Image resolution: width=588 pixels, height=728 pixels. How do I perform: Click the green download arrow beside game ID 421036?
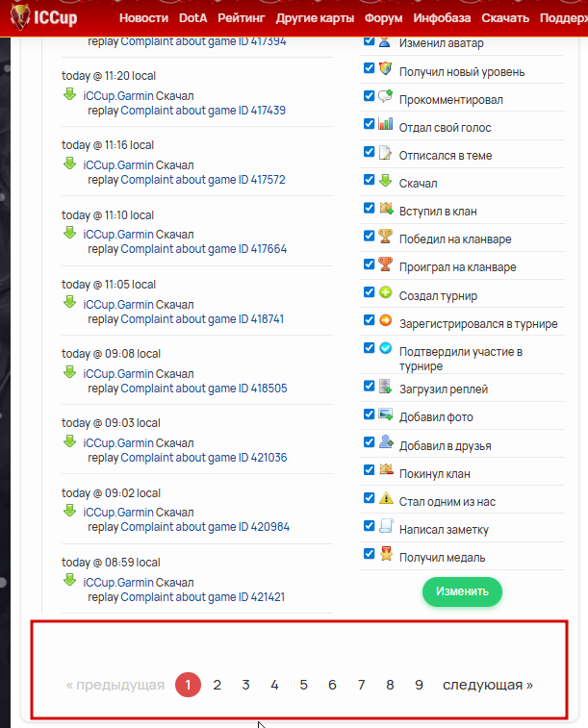tap(69, 441)
